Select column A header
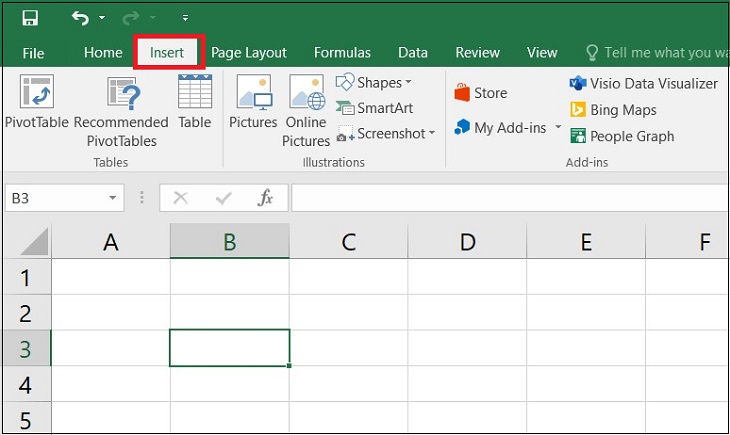Image resolution: width=730 pixels, height=435 pixels. [111, 241]
